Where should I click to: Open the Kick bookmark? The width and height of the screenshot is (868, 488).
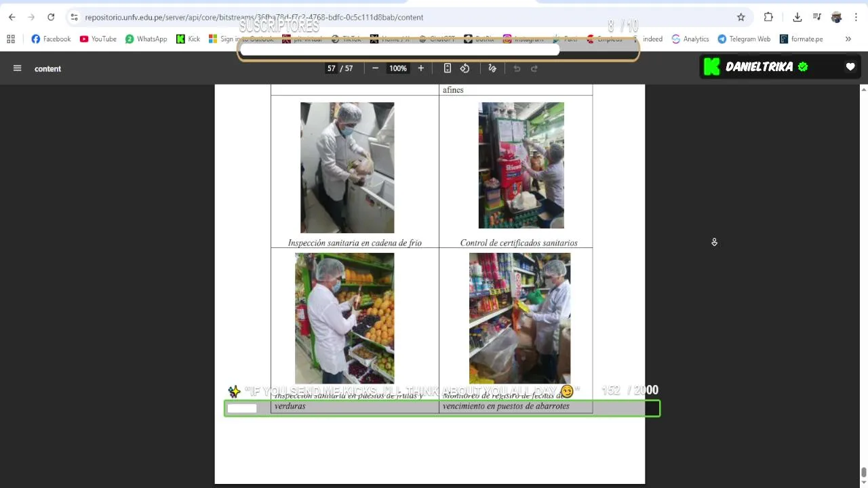coord(188,39)
